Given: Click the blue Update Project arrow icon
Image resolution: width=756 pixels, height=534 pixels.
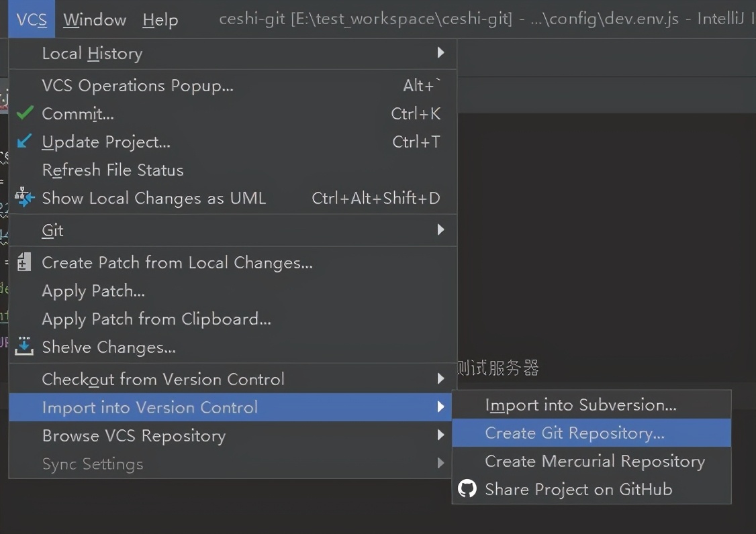Looking at the screenshot, I should click(x=25, y=142).
